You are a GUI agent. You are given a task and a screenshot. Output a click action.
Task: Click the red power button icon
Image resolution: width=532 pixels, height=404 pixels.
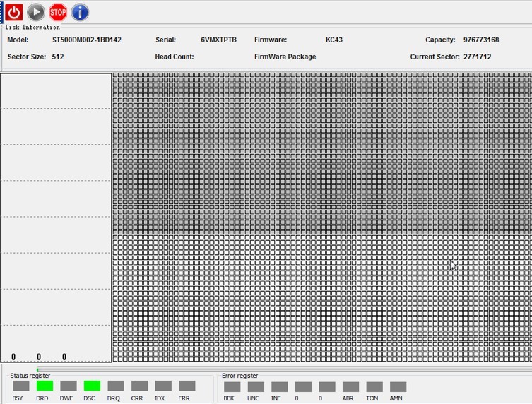[x=14, y=13]
